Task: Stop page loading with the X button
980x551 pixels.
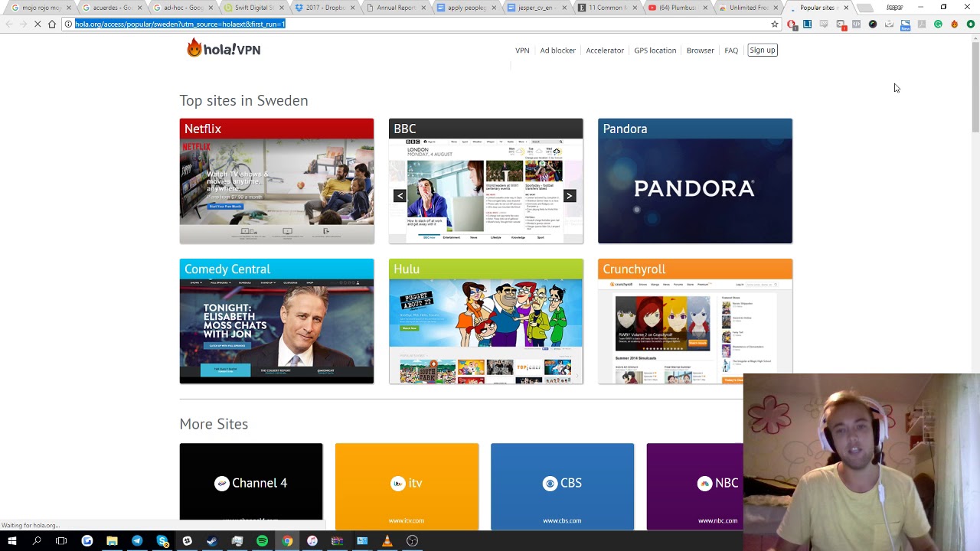Action: [x=38, y=24]
